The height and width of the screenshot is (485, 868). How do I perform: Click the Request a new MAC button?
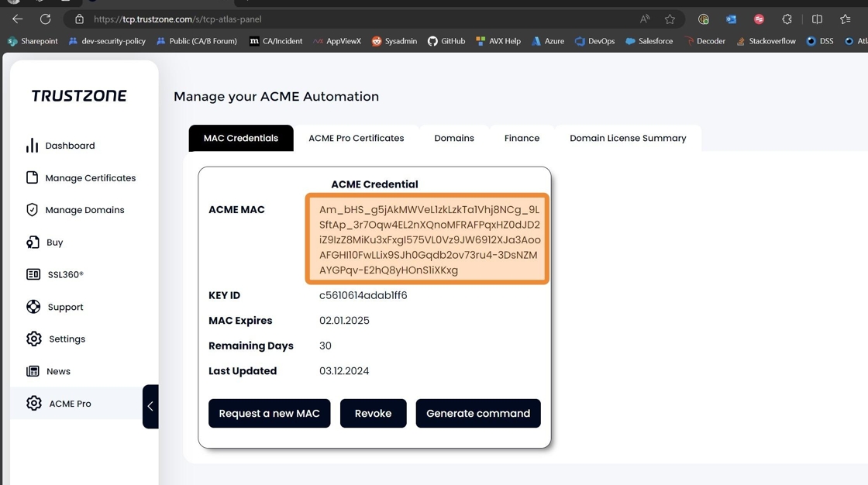coord(269,413)
